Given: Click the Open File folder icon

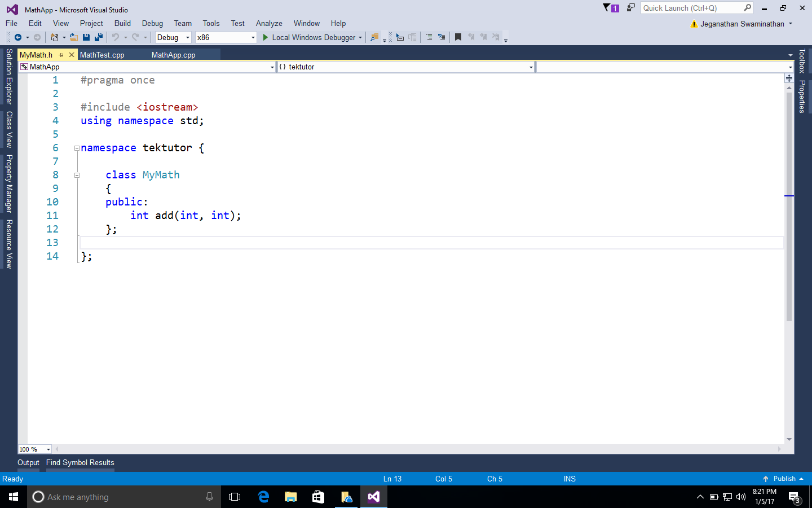Looking at the screenshot, I should tap(73, 37).
